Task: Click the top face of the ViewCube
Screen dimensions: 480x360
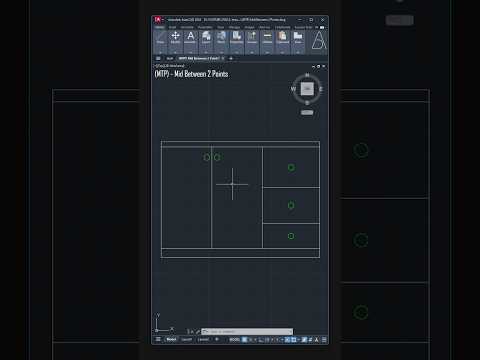Action: point(307,89)
